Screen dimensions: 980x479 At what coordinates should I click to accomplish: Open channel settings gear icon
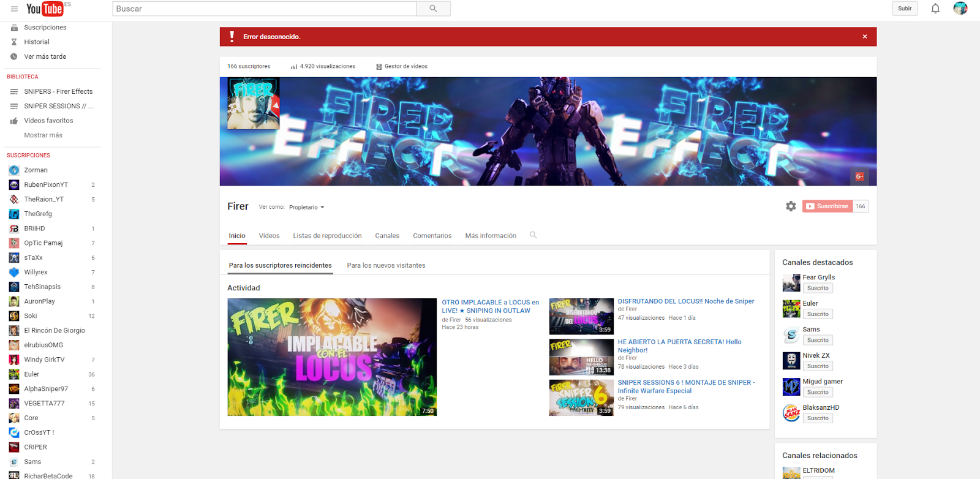pos(791,206)
